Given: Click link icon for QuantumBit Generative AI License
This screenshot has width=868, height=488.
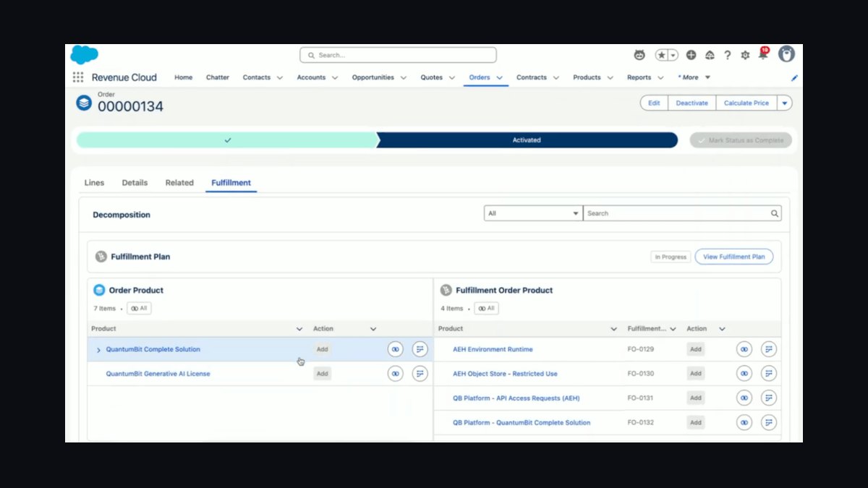Looking at the screenshot, I should [x=395, y=374].
